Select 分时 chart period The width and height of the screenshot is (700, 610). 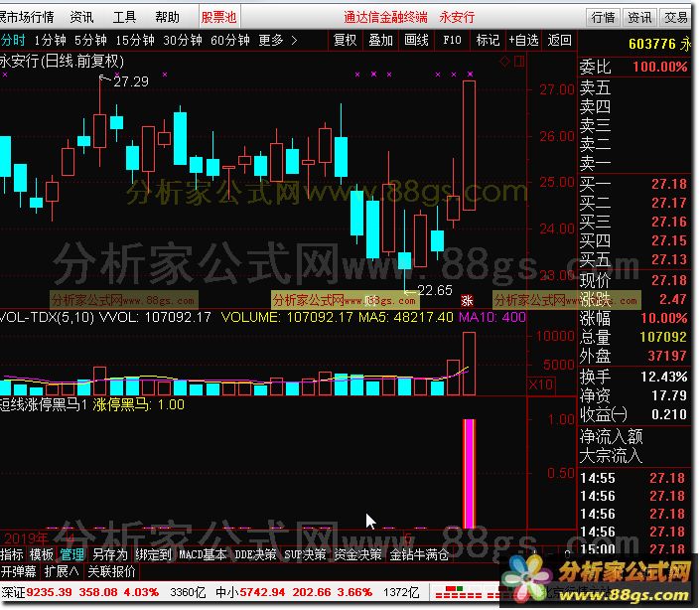pos(13,40)
